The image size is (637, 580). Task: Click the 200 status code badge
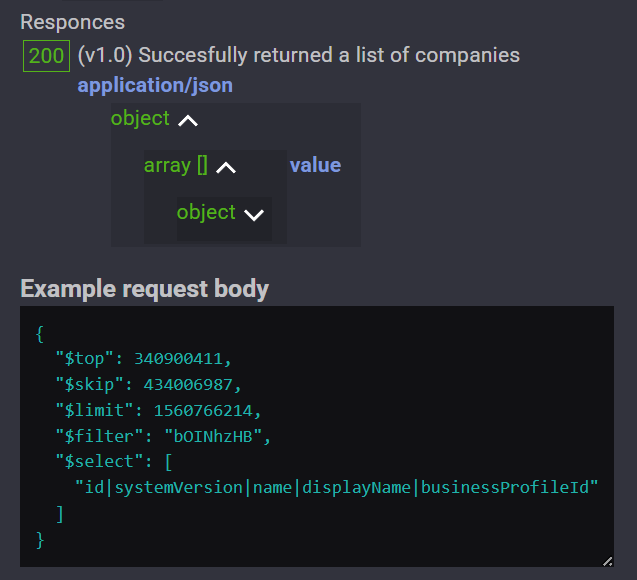coord(46,55)
